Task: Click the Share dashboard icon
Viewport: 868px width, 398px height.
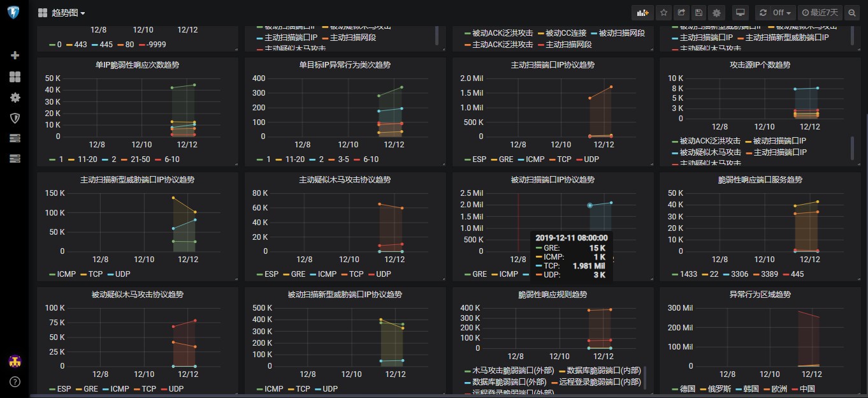Action: [681, 13]
